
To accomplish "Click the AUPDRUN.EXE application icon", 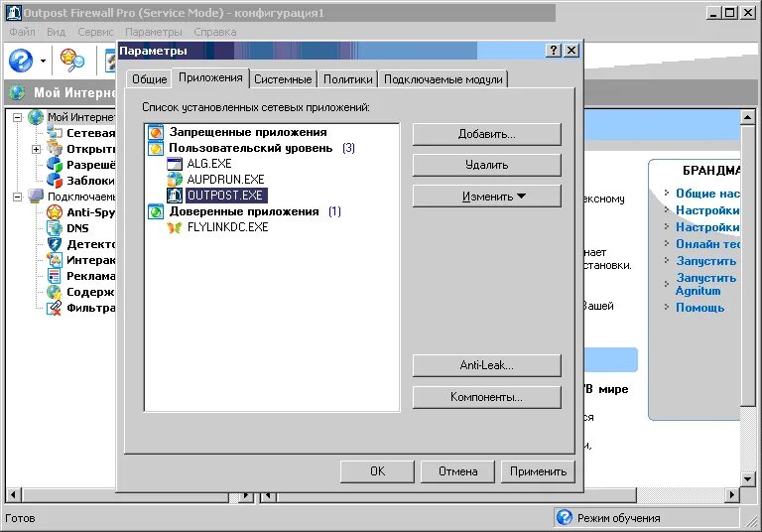I will (x=175, y=180).
